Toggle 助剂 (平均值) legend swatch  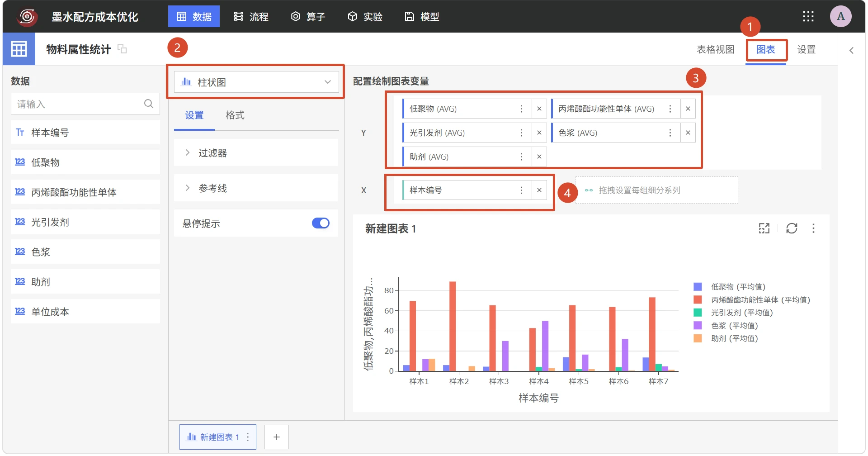click(698, 338)
